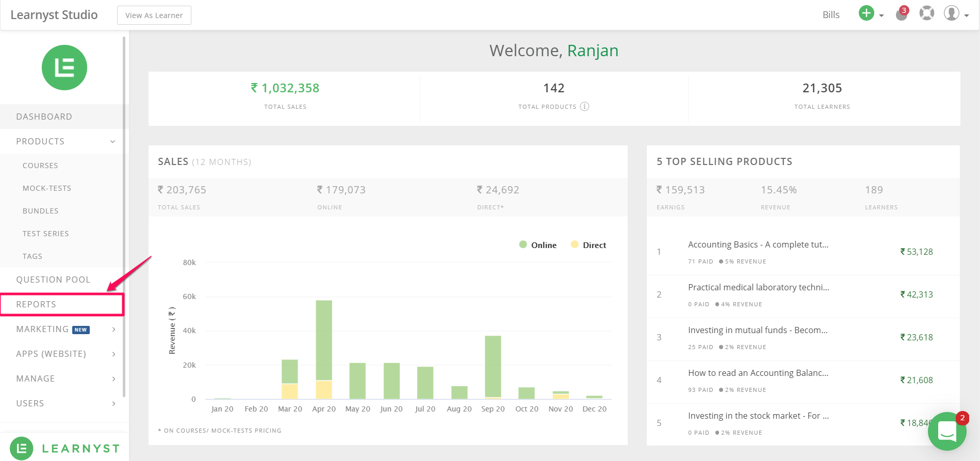Open Dashboard in sidebar

(x=62, y=117)
